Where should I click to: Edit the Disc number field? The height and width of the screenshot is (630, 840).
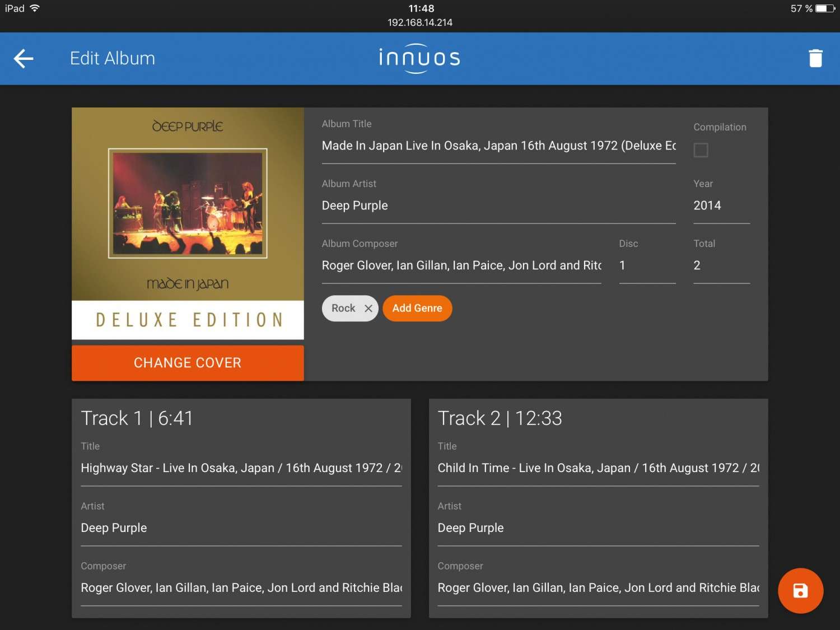coord(647,266)
